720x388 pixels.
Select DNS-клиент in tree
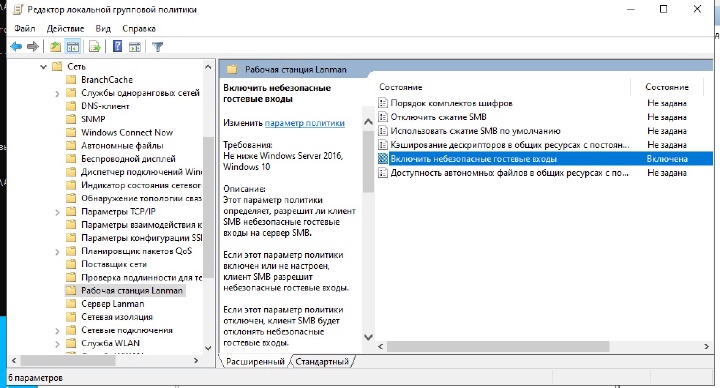coord(105,106)
